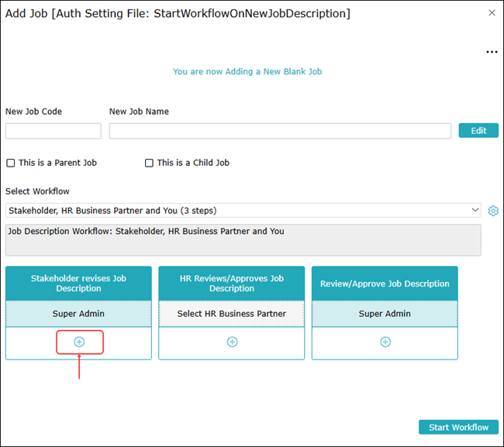
Task: Click Select HR Business Partner field
Action: pyautogui.click(x=232, y=314)
